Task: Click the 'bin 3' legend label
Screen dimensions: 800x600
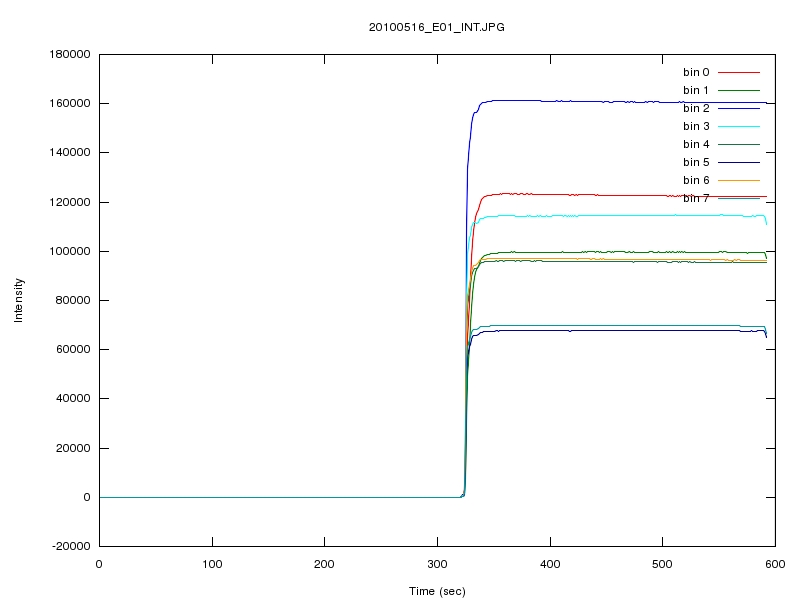Action: click(696, 126)
